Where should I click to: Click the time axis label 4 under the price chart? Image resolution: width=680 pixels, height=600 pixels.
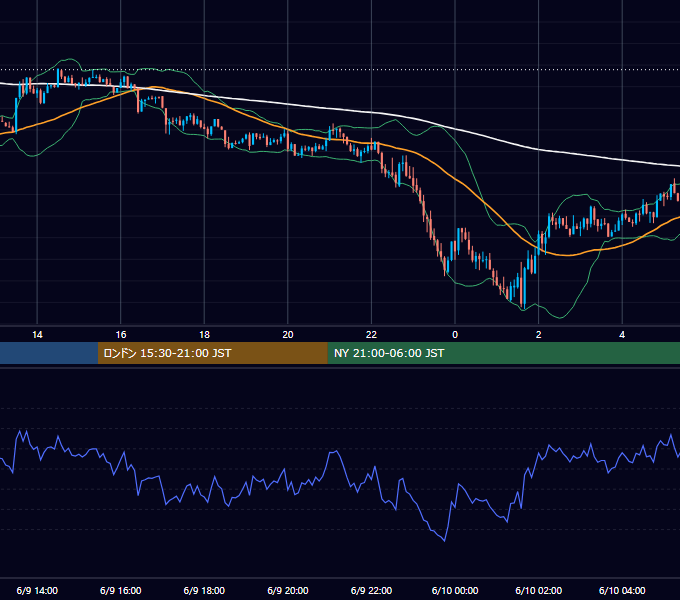[x=622, y=335]
